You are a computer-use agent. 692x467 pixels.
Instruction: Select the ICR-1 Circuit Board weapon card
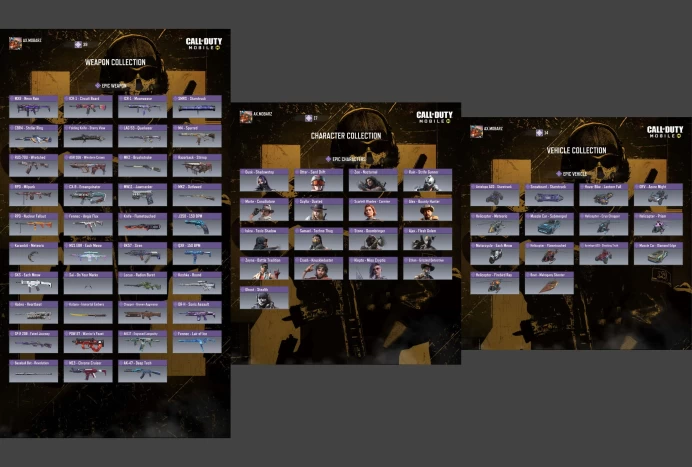click(x=88, y=106)
